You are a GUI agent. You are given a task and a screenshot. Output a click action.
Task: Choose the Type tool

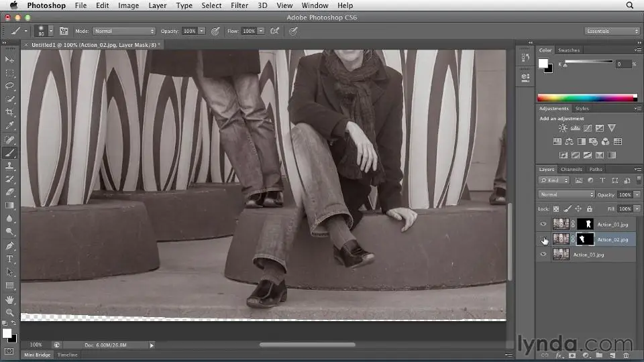(x=10, y=259)
